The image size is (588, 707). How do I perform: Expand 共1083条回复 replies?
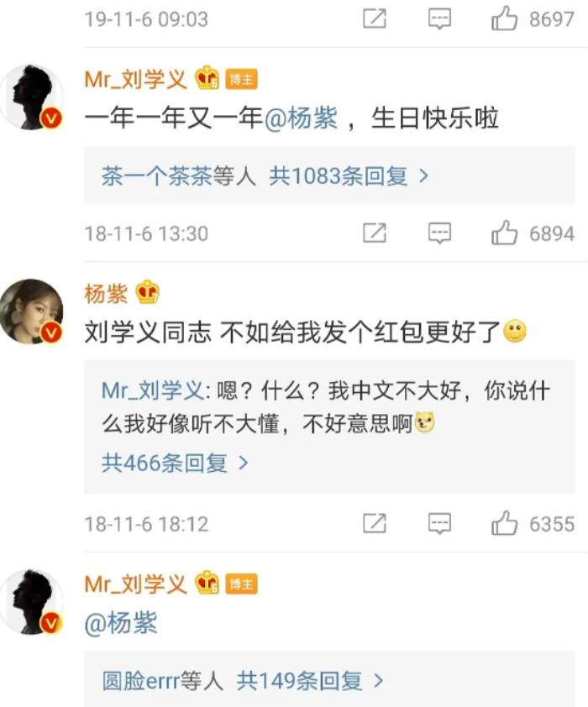pos(349,175)
